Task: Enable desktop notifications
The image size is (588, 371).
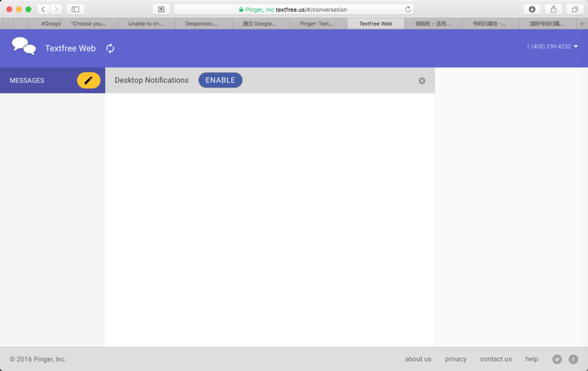Action: [220, 80]
